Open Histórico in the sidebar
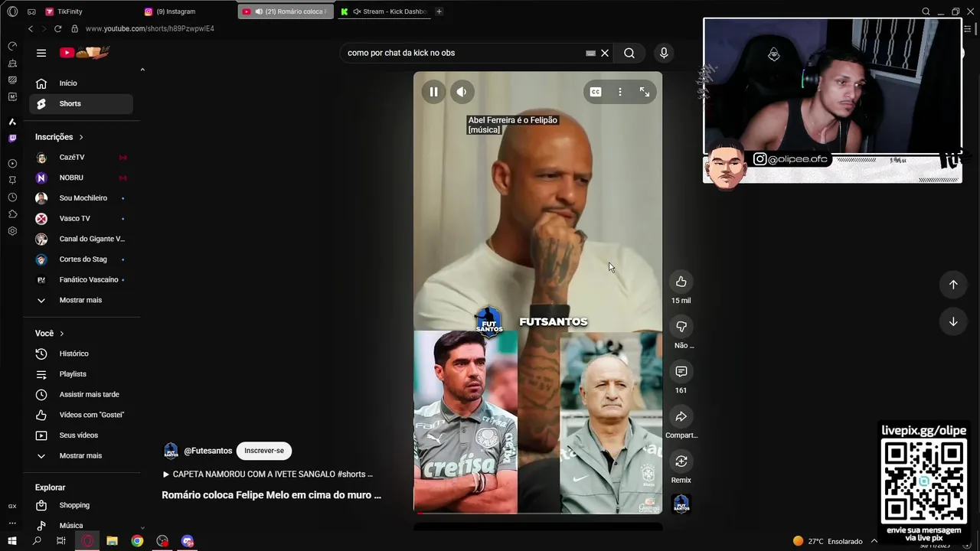Screen dimensions: 980x551 point(80,354)
